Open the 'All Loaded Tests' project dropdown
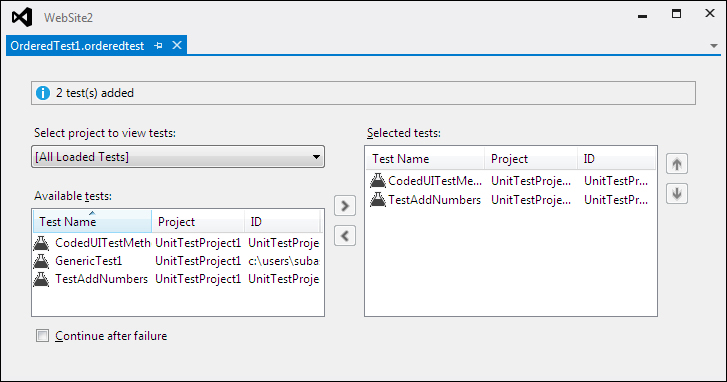The image size is (727, 382). click(178, 157)
